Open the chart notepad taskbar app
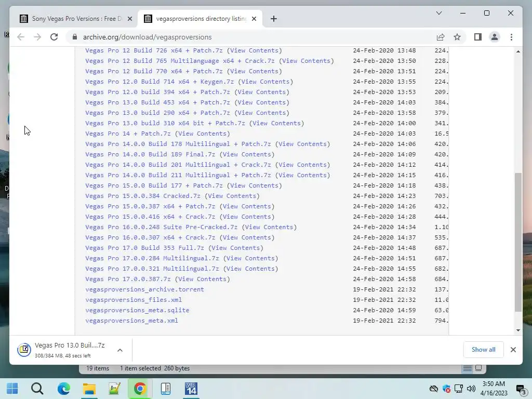This screenshot has height=399, width=532. pos(114,389)
